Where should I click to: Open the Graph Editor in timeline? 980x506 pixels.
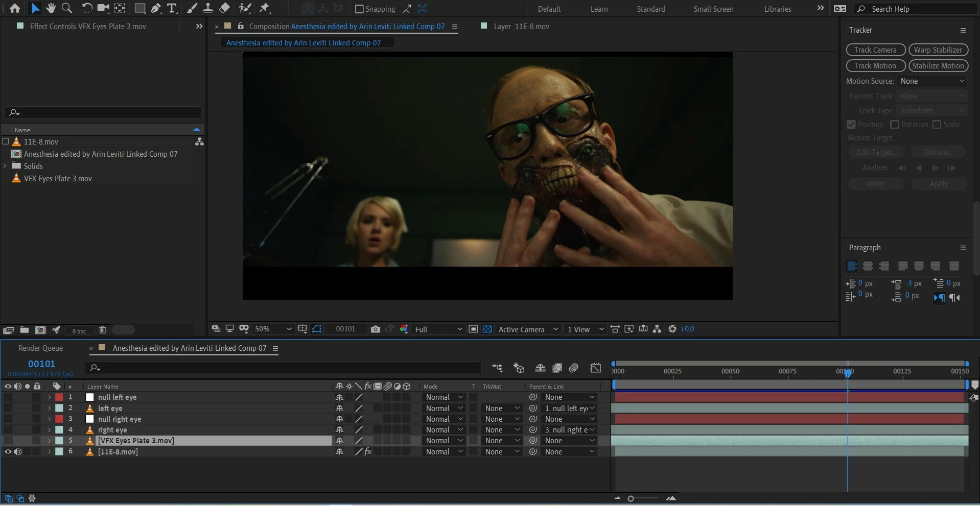tap(596, 368)
